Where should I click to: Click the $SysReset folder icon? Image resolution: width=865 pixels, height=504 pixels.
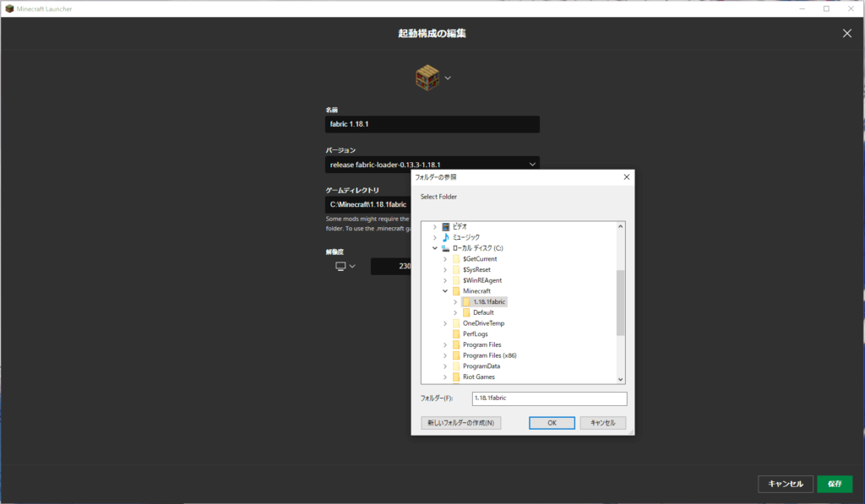tap(456, 269)
